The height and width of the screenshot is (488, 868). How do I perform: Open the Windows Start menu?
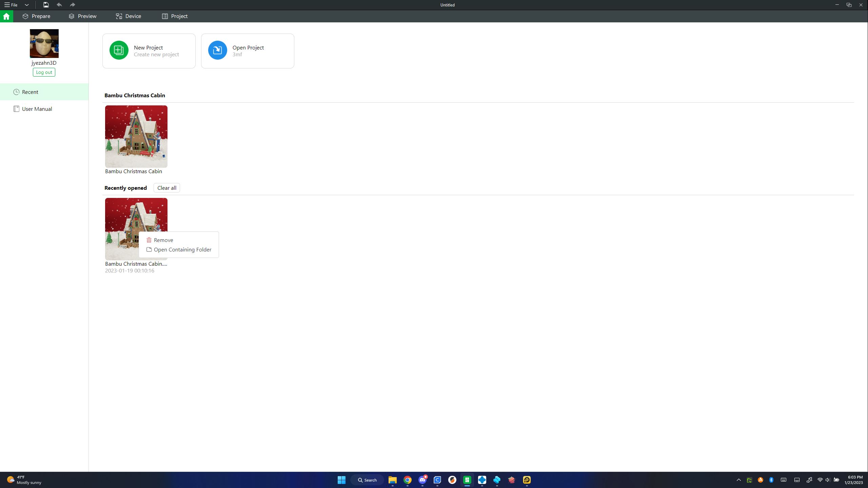(341, 480)
